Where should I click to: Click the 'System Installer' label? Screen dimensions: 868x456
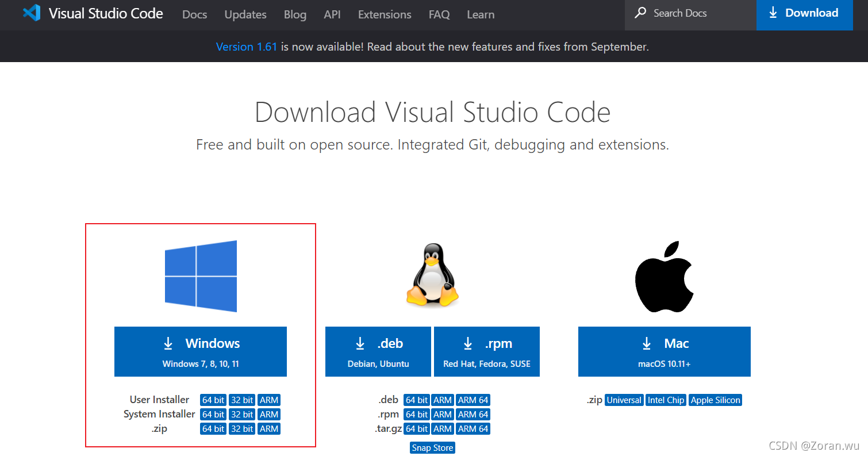159,414
